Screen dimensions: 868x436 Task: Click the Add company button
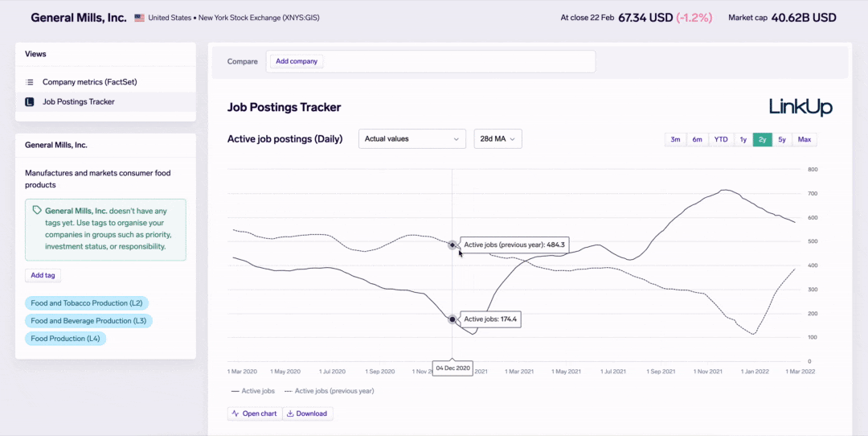coord(297,61)
